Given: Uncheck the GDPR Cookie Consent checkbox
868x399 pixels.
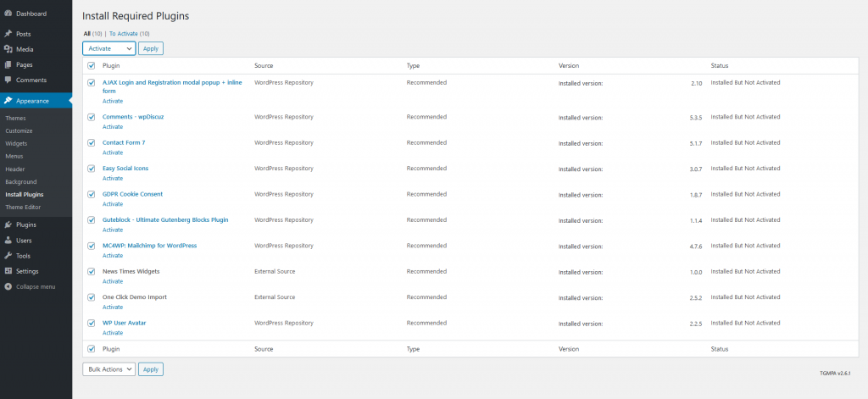Looking at the screenshot, I should point(92,194).
